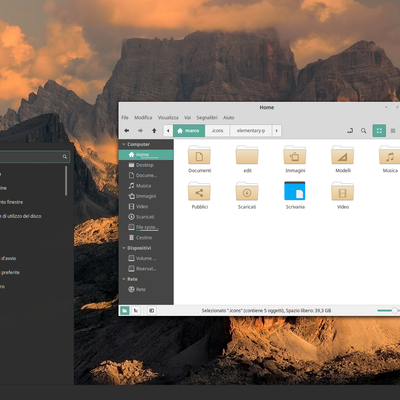Image resolution: width=400 pixels, height=400 pixels.
Task: Go forward with the right arrow button
Action: coord(140,131)
